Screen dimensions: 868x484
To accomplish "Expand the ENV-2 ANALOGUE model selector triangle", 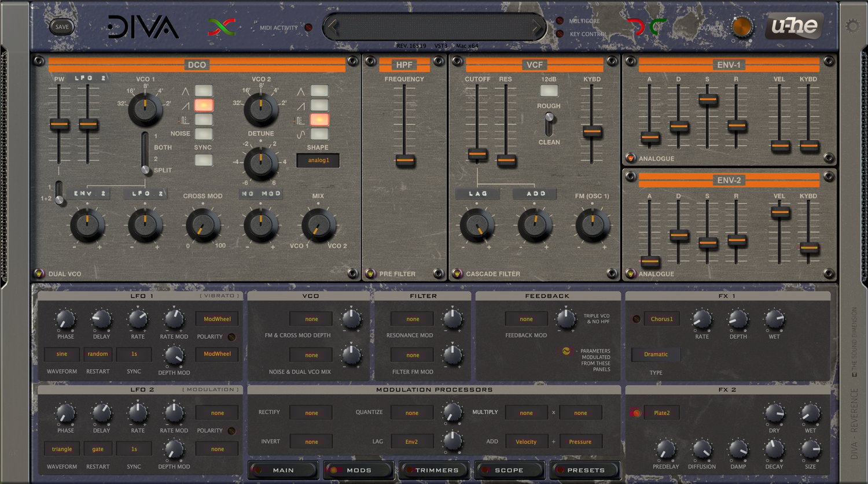I will 630,274.
